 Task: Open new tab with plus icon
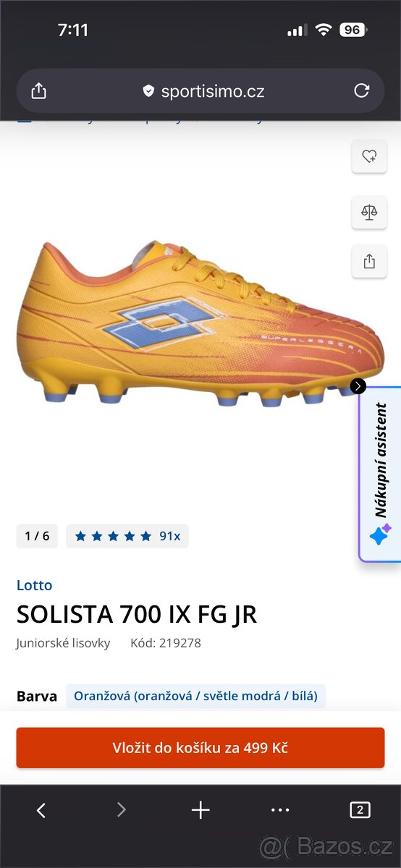click(x=200, y=810)
